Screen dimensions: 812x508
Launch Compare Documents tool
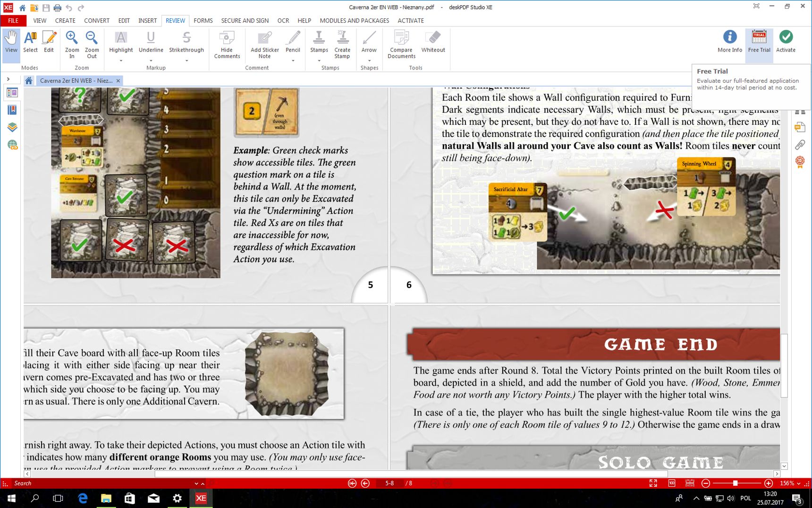pos(401,44)
